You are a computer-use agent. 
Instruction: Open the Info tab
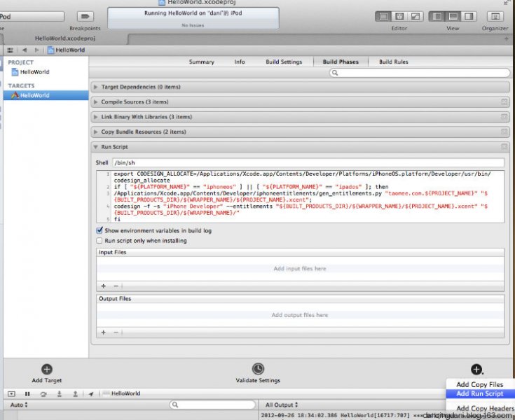point(240,62)
